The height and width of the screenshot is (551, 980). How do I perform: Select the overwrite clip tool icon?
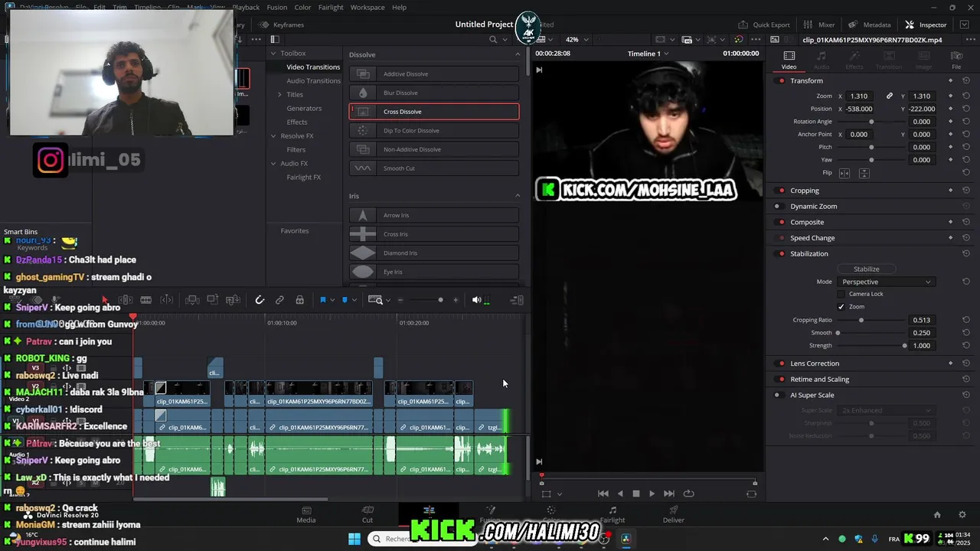coord(212,300)
